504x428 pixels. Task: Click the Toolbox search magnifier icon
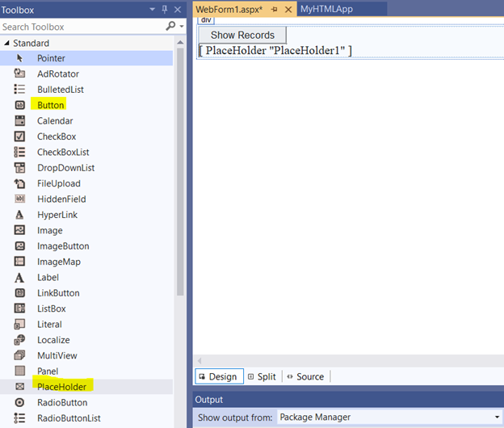[x=170, y=26]
